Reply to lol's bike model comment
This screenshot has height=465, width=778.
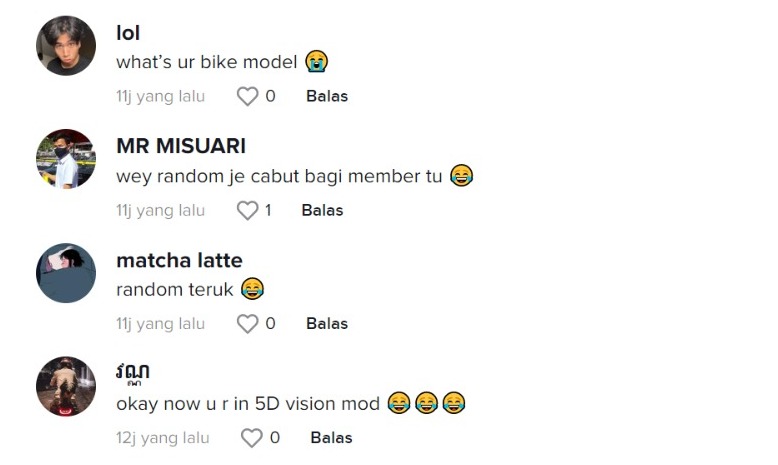[327, 96]
